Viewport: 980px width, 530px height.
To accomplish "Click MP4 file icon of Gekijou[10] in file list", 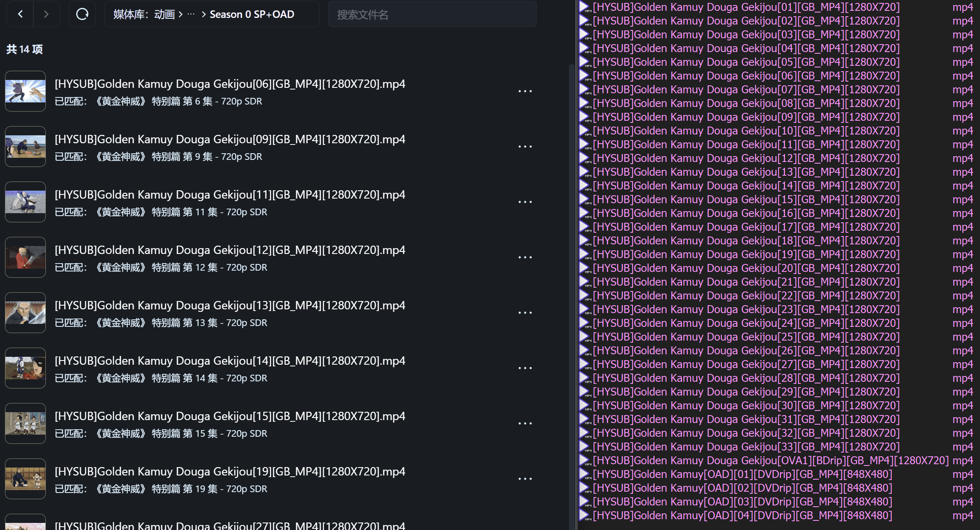I will pos(585,131).
